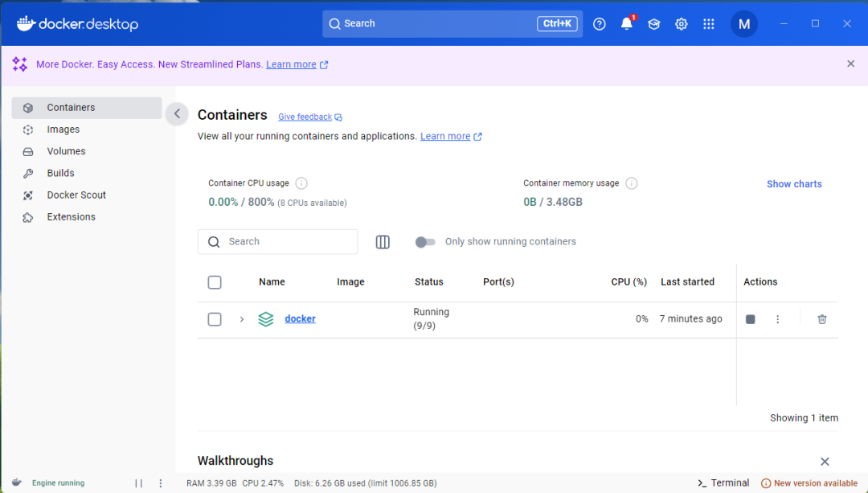The height and width of the screenshot is (493, 868).
Task: Open the Docker apps grid icon
Action: click(709, 24)
